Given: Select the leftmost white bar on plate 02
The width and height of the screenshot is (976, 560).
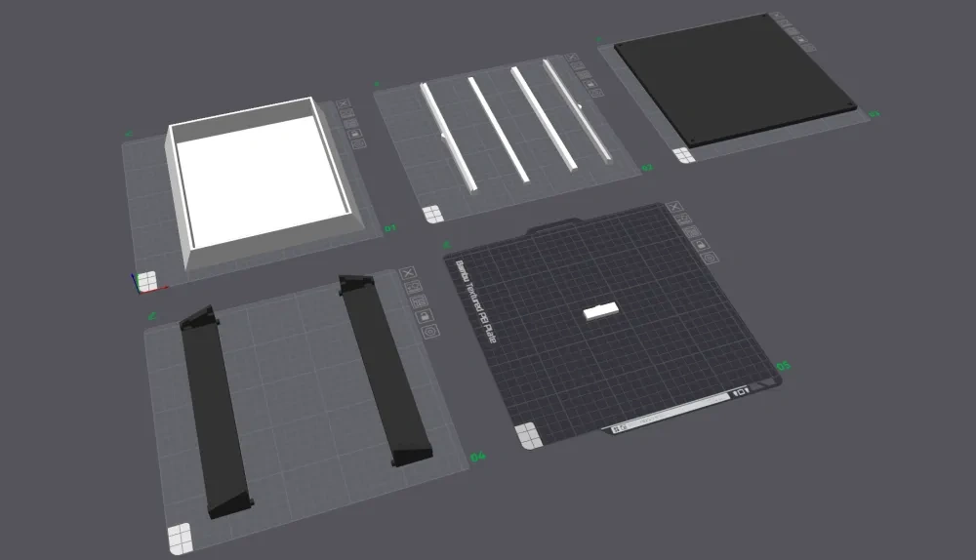Looking at the screenshot, I should 447,137.
